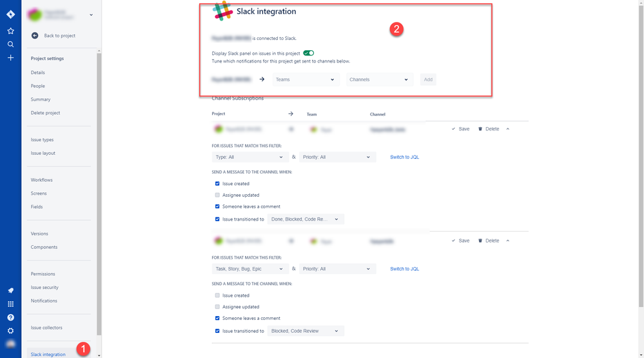Click the create plus icon
This screenshot has height=358, width=644.
pos(11,58)
